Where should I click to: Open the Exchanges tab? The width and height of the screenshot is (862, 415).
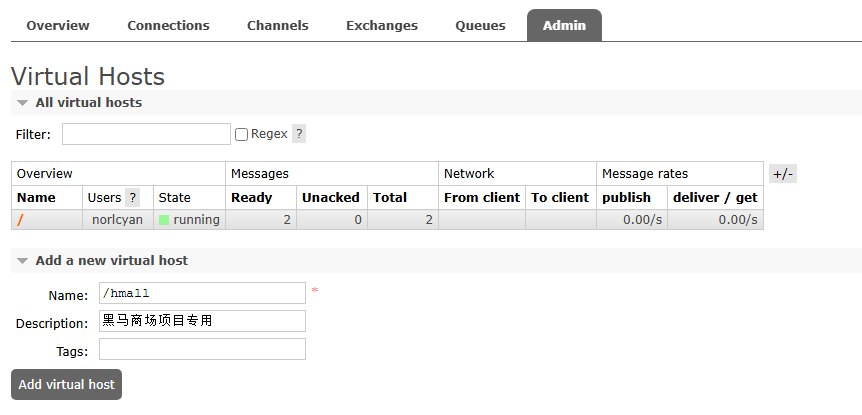pyautogui.click(x=382, y=25)
